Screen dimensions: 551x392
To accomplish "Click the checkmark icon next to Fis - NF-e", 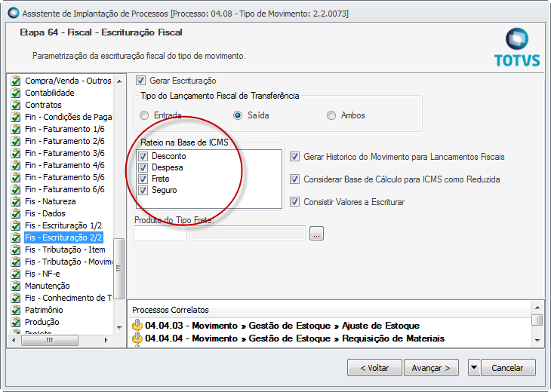I will (15, 274).
